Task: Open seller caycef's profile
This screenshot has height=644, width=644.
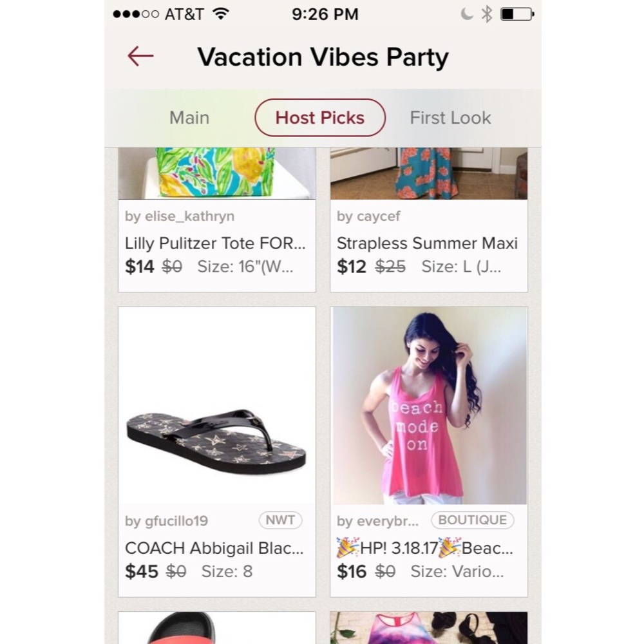Action: tap(368, 216)
